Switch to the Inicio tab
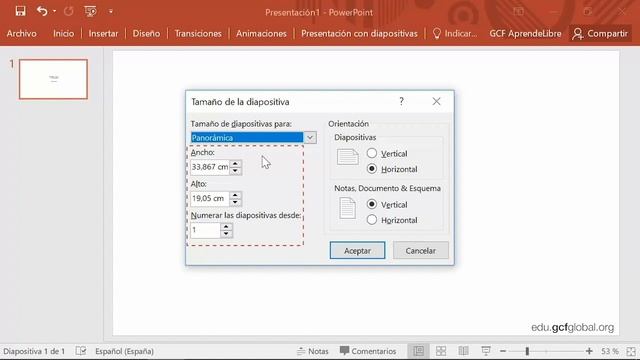The width and height of the screenshot is (640, 360). (64, 33)
